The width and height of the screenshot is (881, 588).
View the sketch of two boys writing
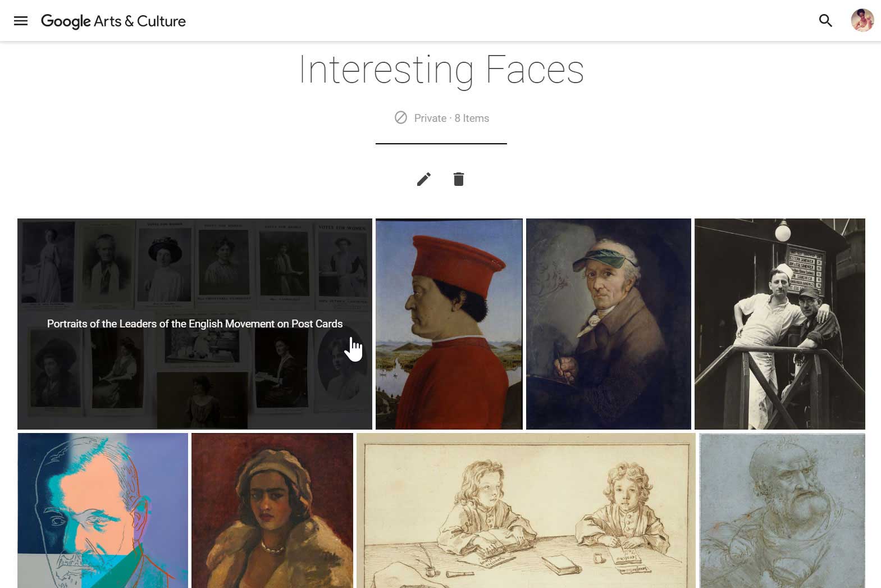(526, 510)
